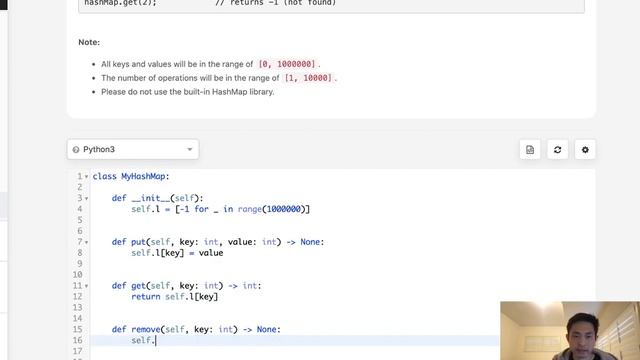Click 'Please do not use the built-in HashMap library'

click(x=188, y=92)
